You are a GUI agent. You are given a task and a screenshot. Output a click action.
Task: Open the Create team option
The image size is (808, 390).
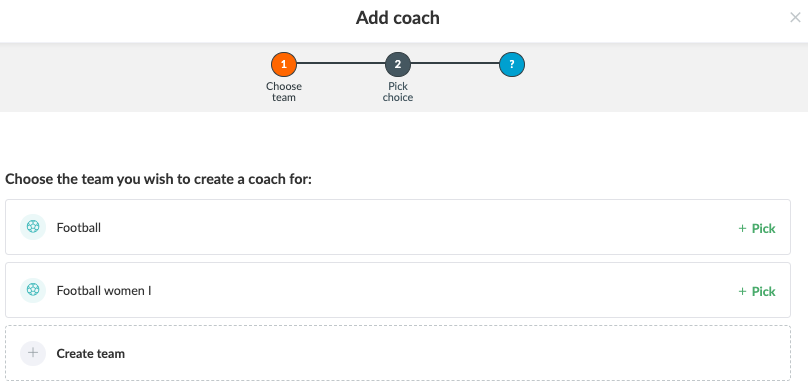click(x=398, y=353)
